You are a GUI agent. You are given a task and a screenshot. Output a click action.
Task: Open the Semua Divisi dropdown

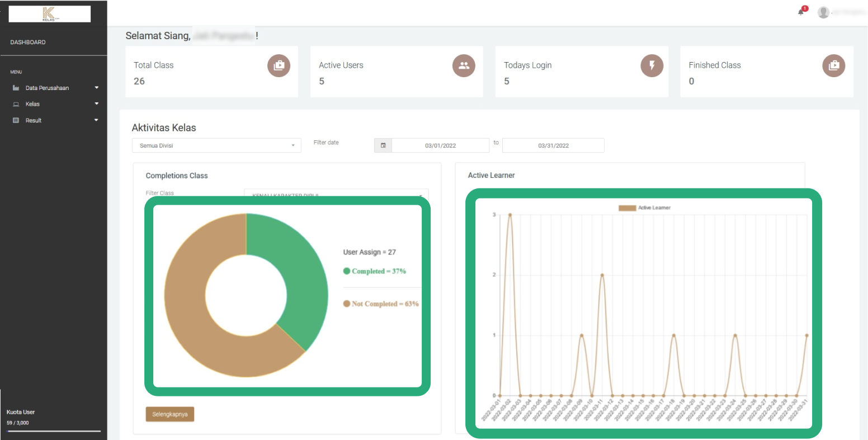(x=216, y=145)
